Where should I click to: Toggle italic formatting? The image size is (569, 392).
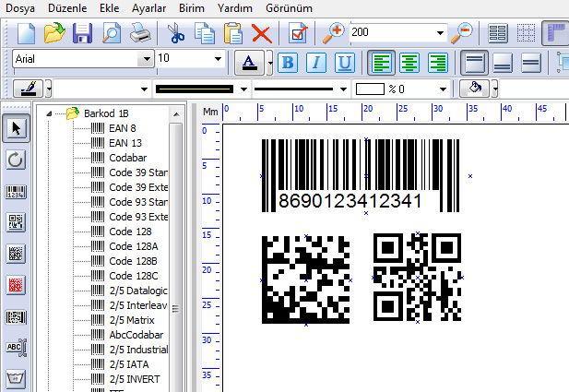[x=316, y=63]
